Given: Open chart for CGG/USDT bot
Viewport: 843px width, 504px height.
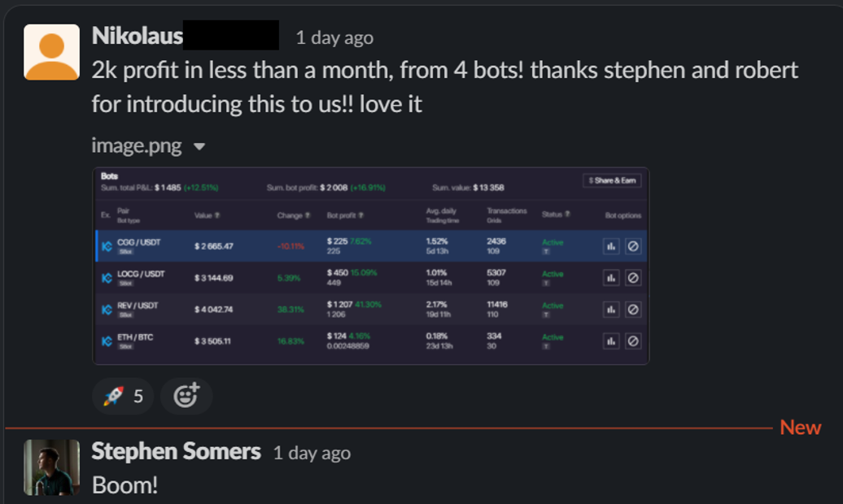Looking at the screenshot, I should 611,246.
